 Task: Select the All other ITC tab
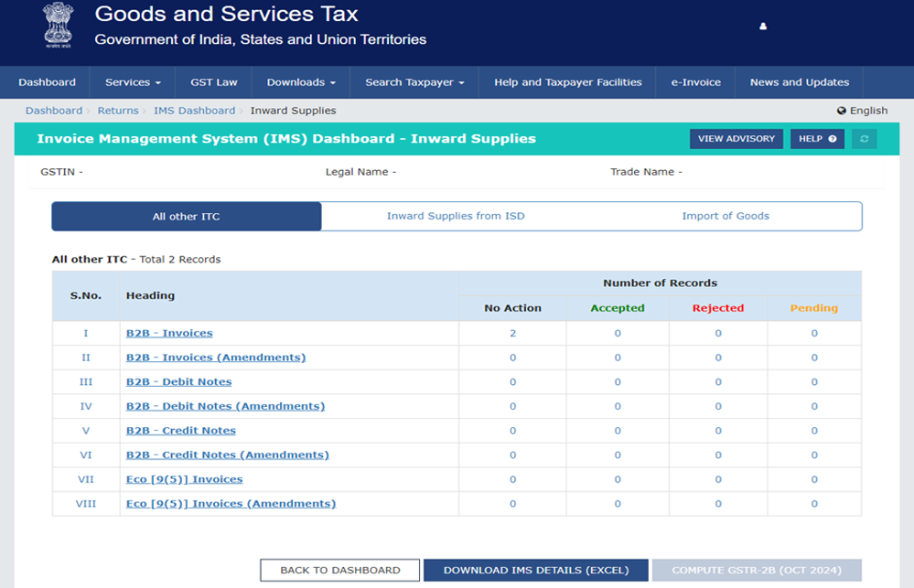point(187,217)
